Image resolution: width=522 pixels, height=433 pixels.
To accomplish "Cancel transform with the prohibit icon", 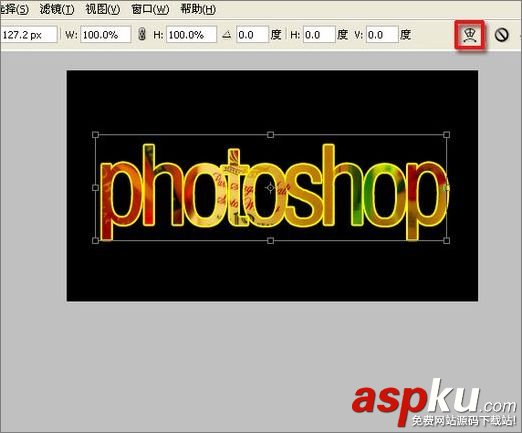I will click(x=501, y=35).
